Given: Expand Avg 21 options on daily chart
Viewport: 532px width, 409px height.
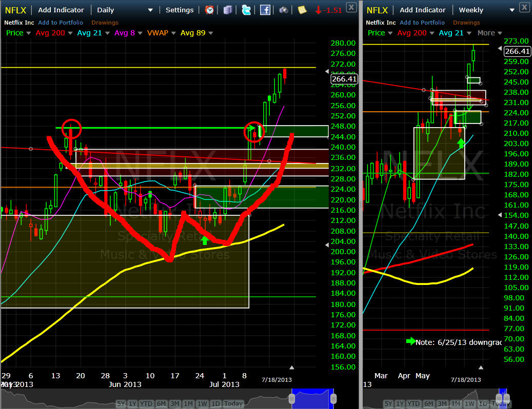Looking at the screenshot, I should tap(108, 33).
